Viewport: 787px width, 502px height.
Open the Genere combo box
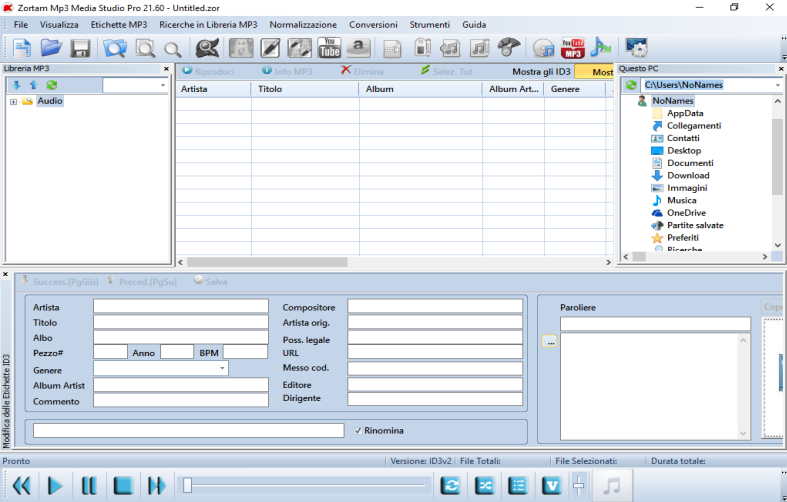click(222, 368)
